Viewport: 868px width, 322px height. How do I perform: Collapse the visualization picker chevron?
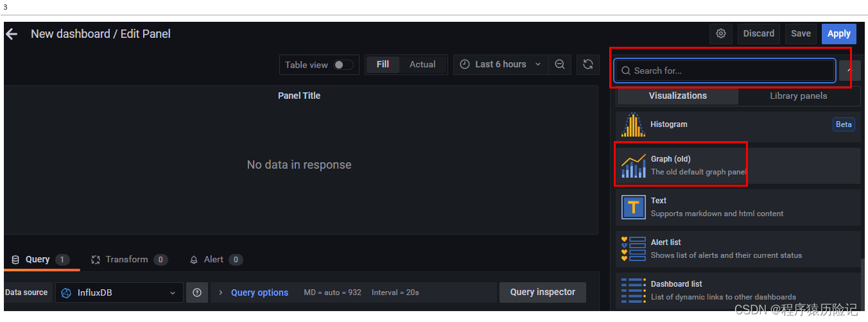point(850,71)
